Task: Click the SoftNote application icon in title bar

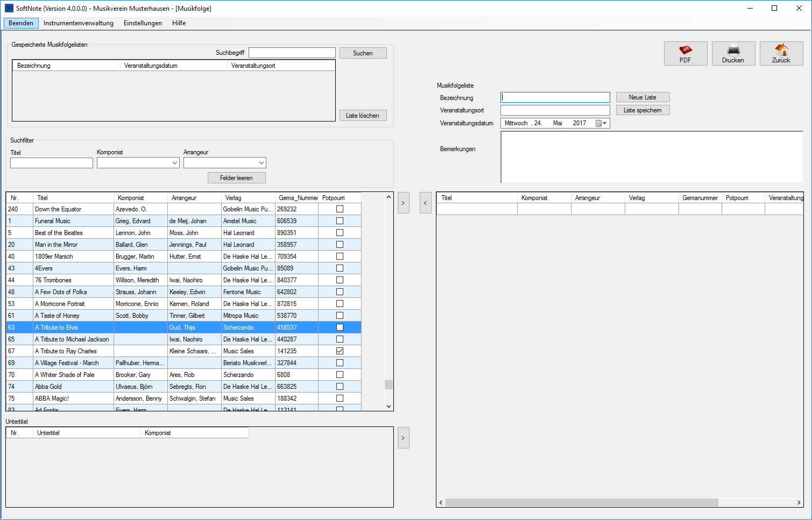Action: (9, 8)
